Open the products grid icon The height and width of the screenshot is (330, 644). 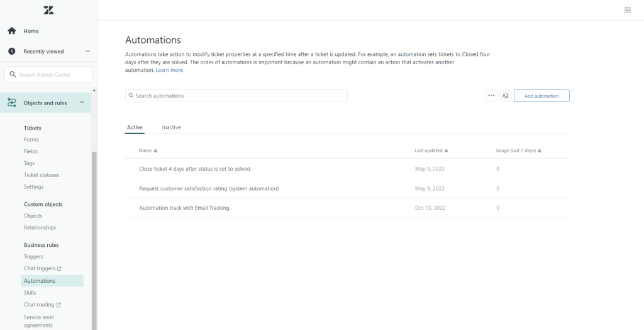pos(627,10)
